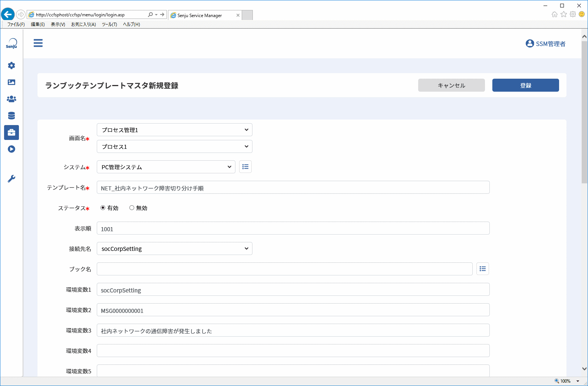
Task: Open the address bar search dropdown
Action: pos(156,15)
